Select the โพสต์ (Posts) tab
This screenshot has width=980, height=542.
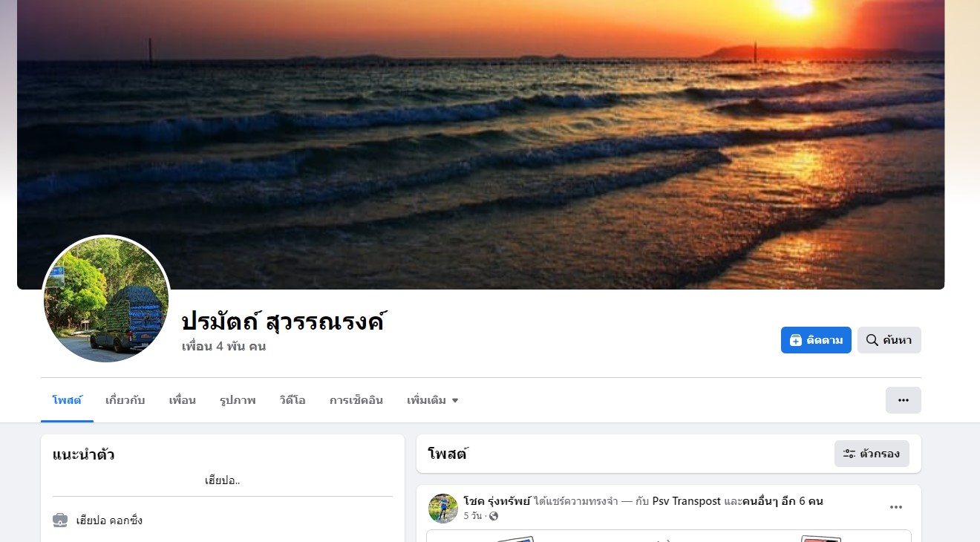coord(67,400)
